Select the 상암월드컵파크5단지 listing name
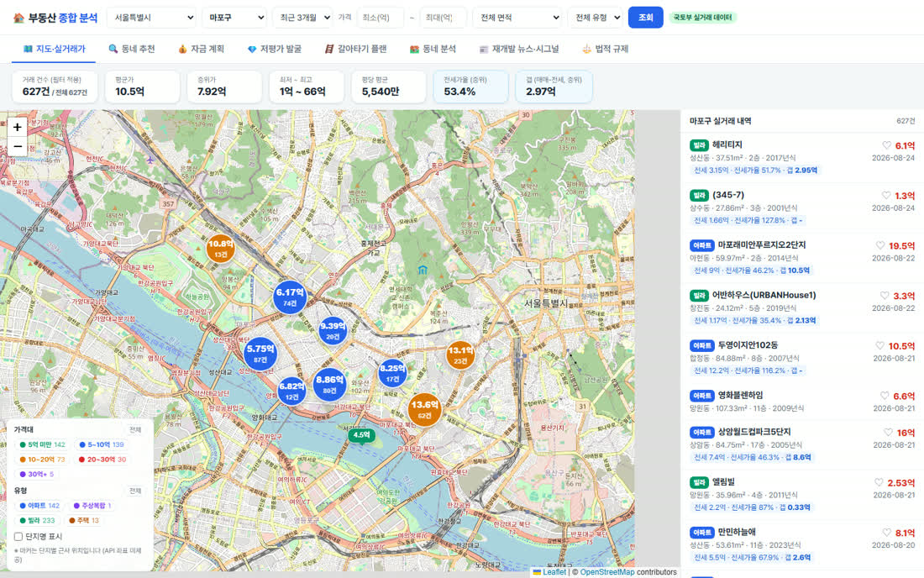924x578 pixels. pos(754,432)
